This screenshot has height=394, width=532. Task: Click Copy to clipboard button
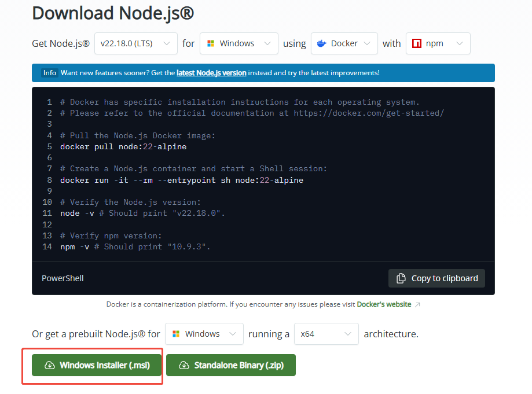coord(436,278)
